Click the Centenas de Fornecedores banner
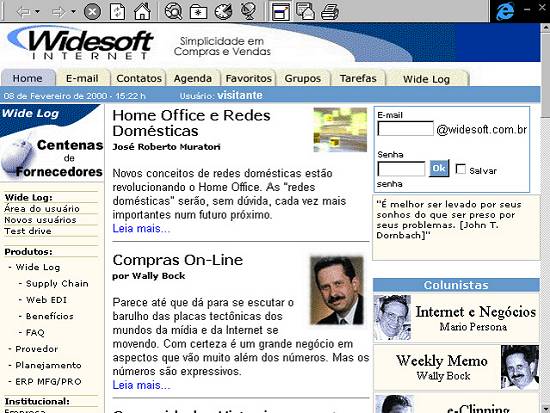The width and height of the screenshot is (550, 413). pyautogui.click(x=52, y=159)
